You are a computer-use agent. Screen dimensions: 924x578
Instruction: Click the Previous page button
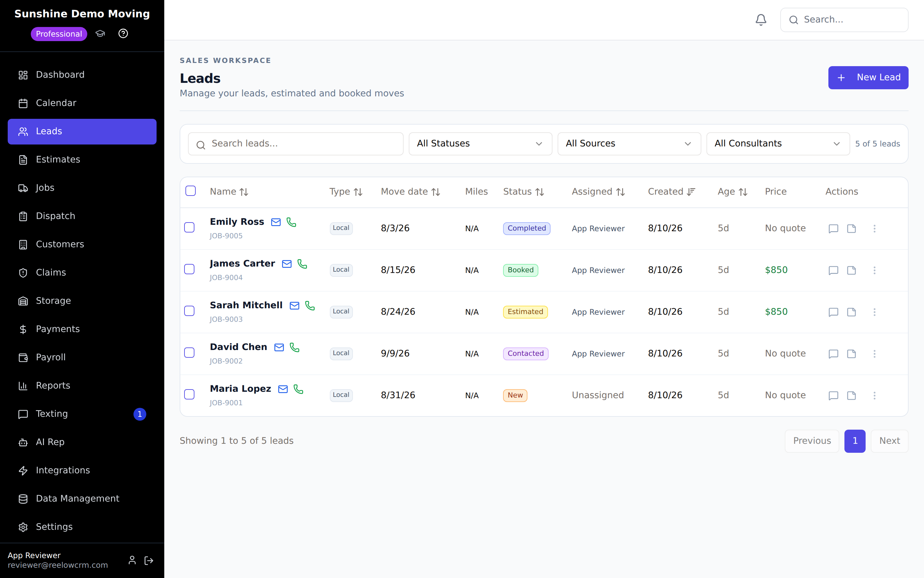point(812,441)
